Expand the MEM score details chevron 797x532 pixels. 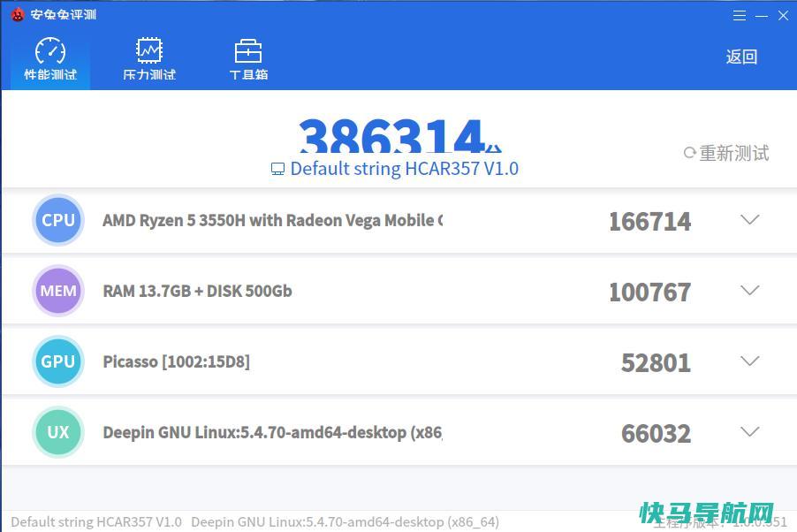coord(750,291)
